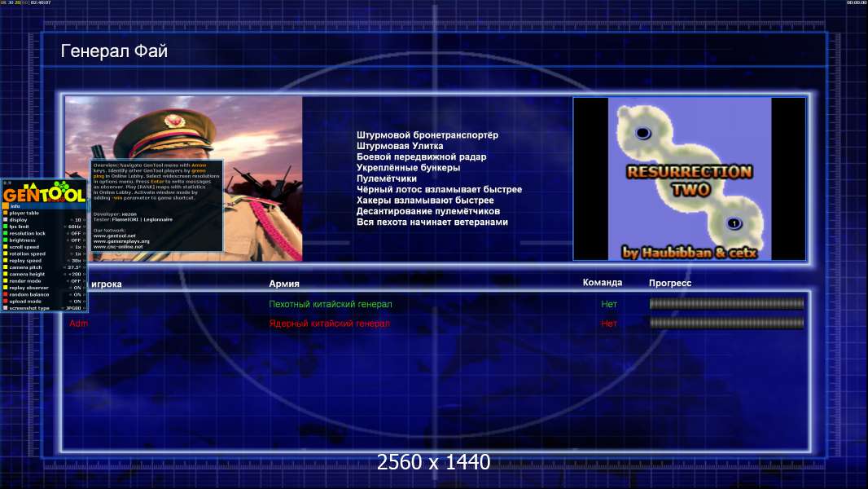
Task: Click Укреплённые бункеры line
Action: [x=408, y=168]
